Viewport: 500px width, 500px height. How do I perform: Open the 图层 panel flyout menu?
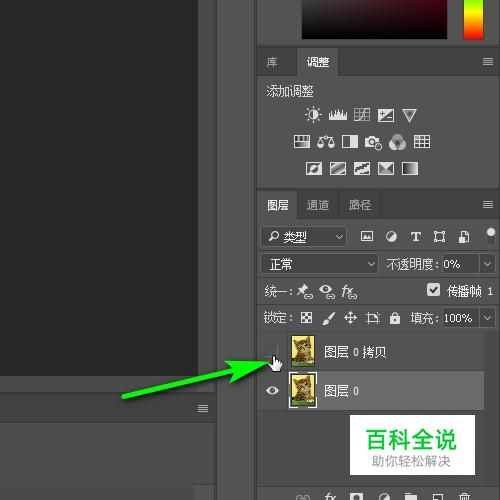click(x=488, y=204)
